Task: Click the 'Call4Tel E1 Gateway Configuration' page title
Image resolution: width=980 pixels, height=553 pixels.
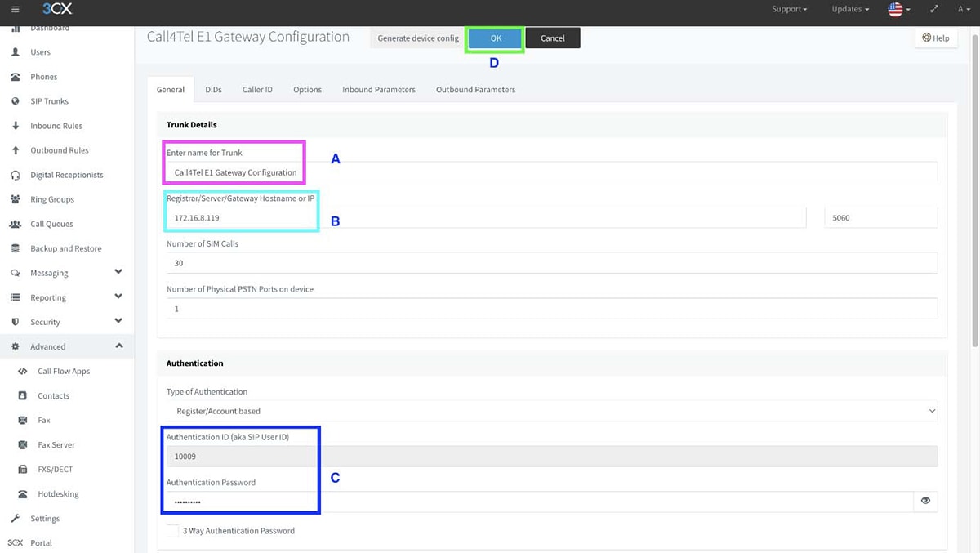Action: [x=248, y=37]
